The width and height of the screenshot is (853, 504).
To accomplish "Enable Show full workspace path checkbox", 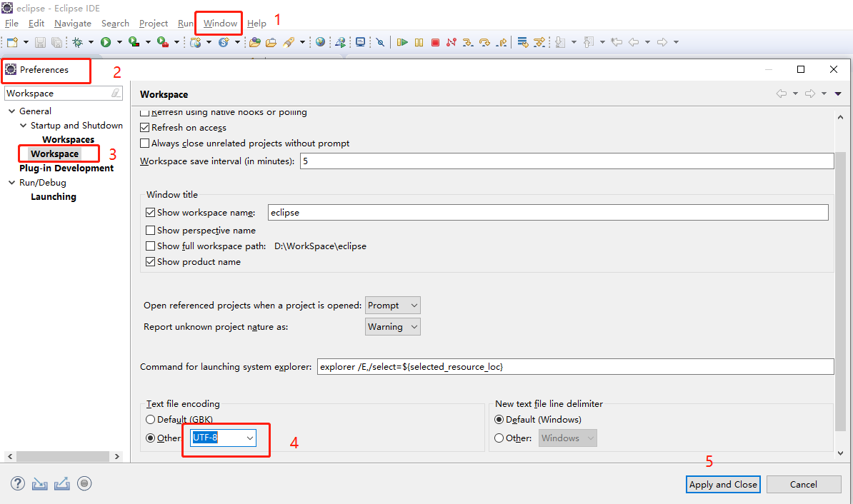I will 151,246.
